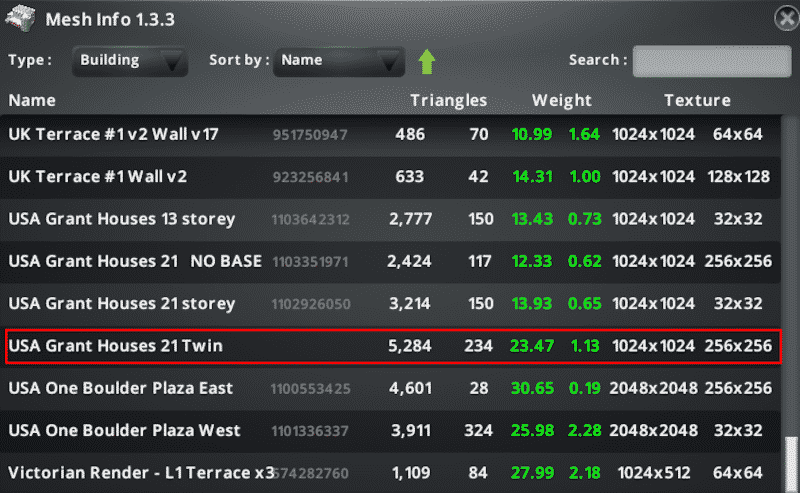Open the Sort by Name dropdown

(x=339, y=60)
